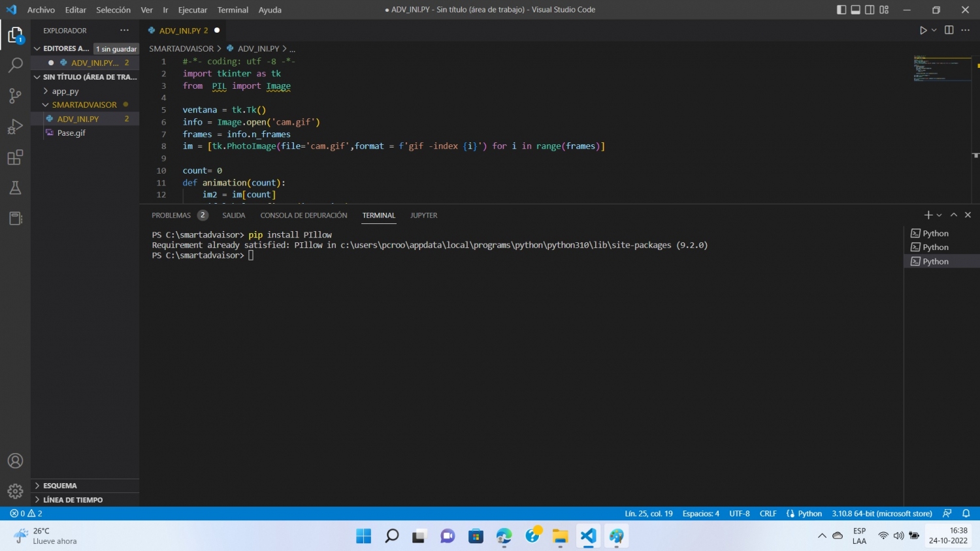
Task: Expand the app_py folder
Action: pyautogui.click(x=65, y=91)
